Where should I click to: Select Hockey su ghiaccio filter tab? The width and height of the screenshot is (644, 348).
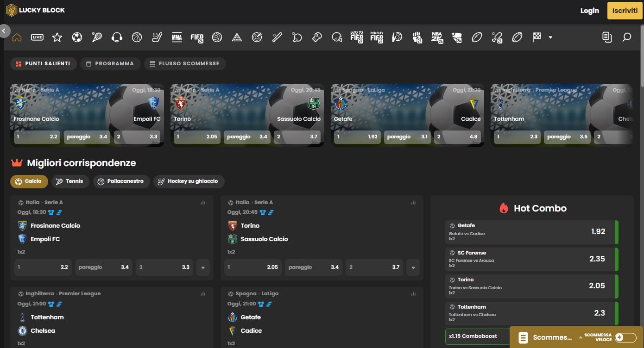[189, 181]
